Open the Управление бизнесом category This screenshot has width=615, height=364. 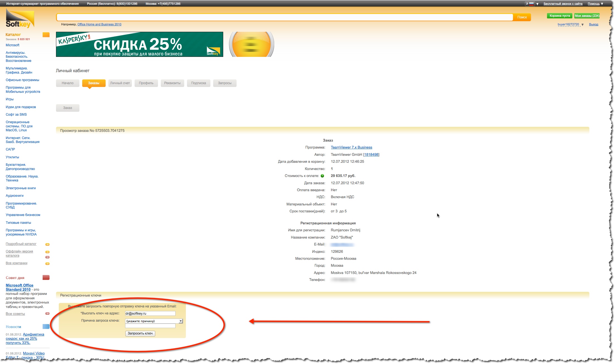[23, 215]
